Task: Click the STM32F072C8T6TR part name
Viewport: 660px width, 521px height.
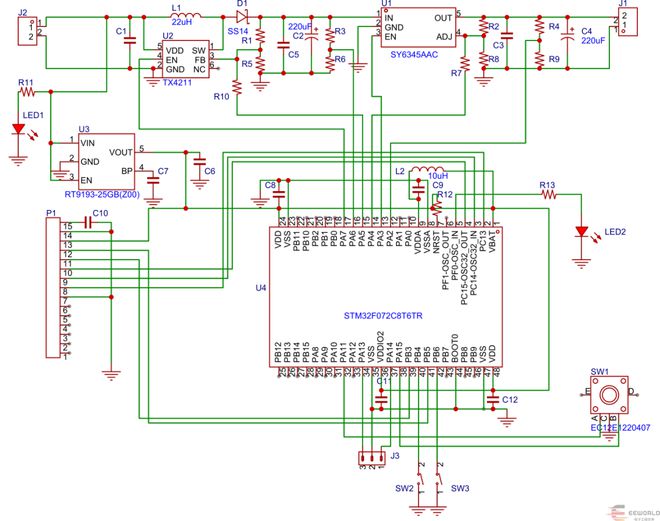Action: 383,316
